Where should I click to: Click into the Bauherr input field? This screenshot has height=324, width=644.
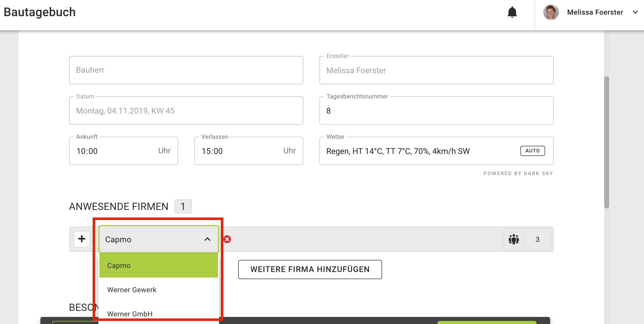pos(186,70)
